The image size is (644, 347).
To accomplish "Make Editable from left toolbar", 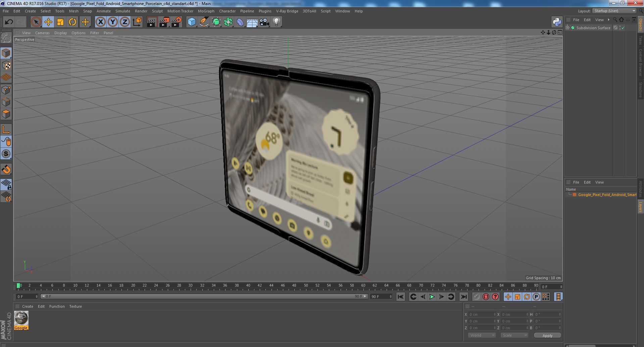I will [x=6, y=38].
